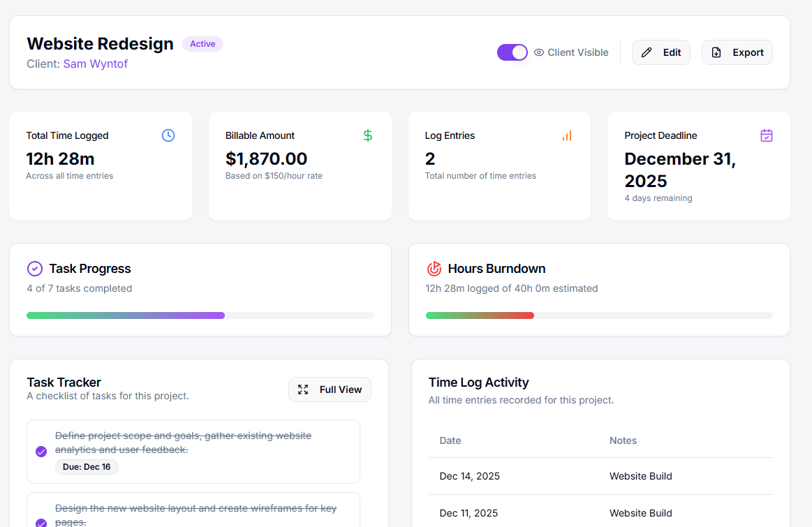The width and height of the screenshot is (812, 527).
Task: Click the file download icon in Export
Action: pyautogui.click(x=716, y=52)
